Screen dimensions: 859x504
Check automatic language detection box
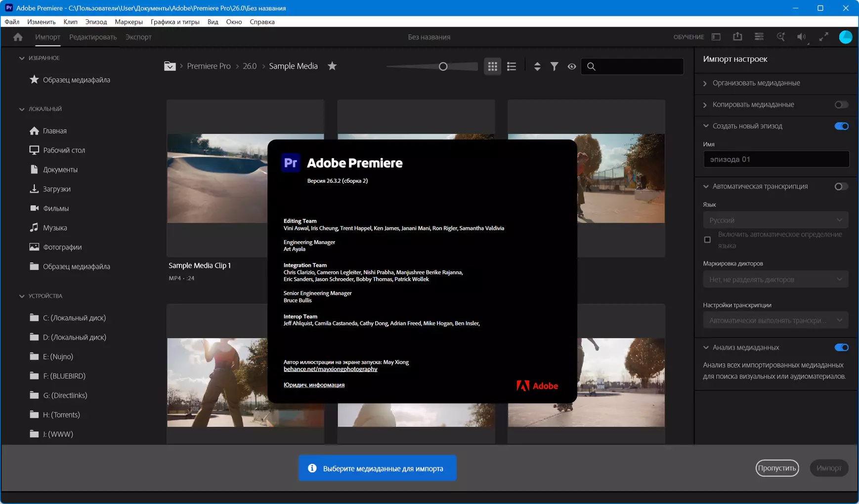pos(707,240)
